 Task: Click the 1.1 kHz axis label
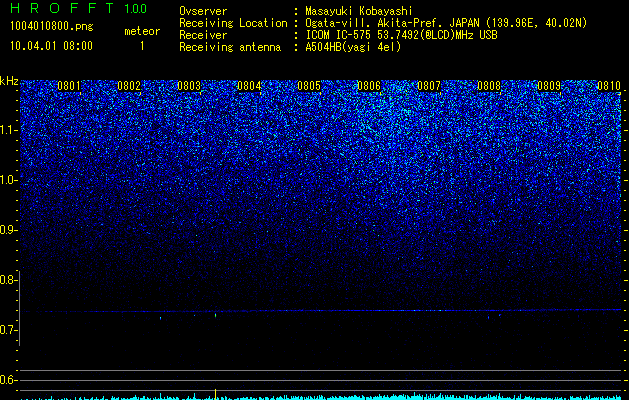point(8,130)
